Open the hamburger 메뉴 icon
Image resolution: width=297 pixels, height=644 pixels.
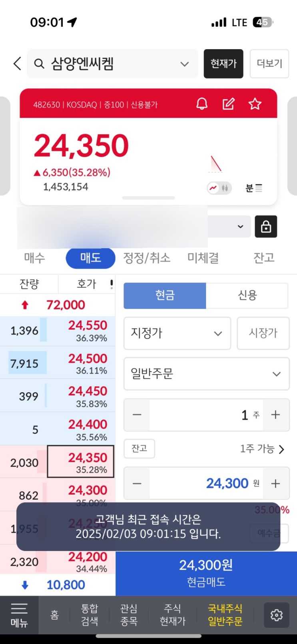[19, 615]
